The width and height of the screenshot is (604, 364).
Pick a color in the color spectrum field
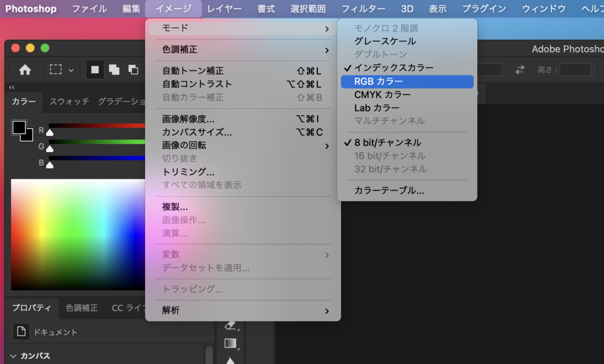(78, 234)
